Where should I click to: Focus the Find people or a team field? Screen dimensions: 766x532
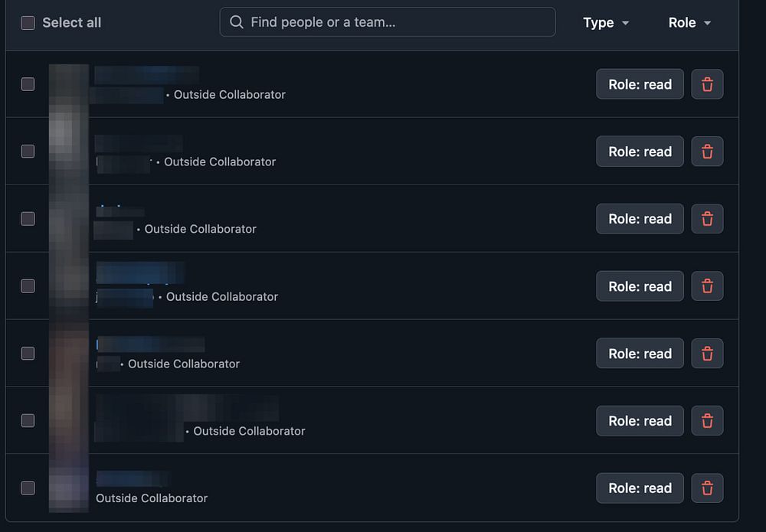tap(388, 22)
